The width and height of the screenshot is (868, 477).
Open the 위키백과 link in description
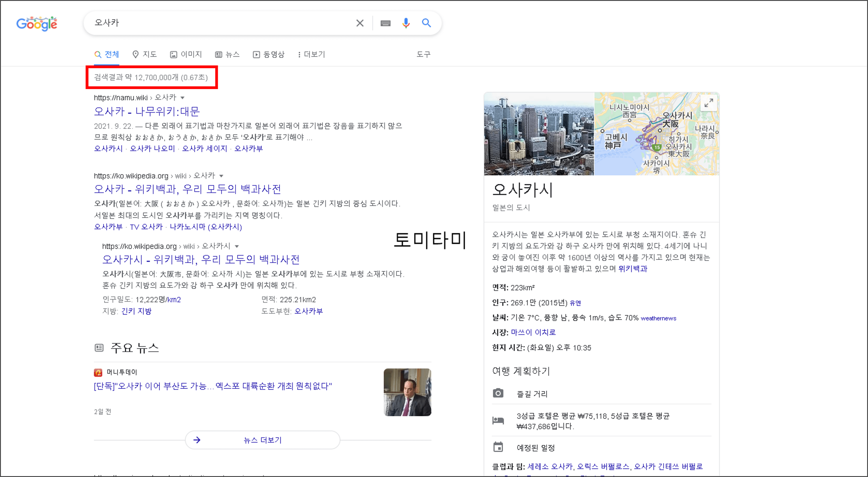coord(633,269)
